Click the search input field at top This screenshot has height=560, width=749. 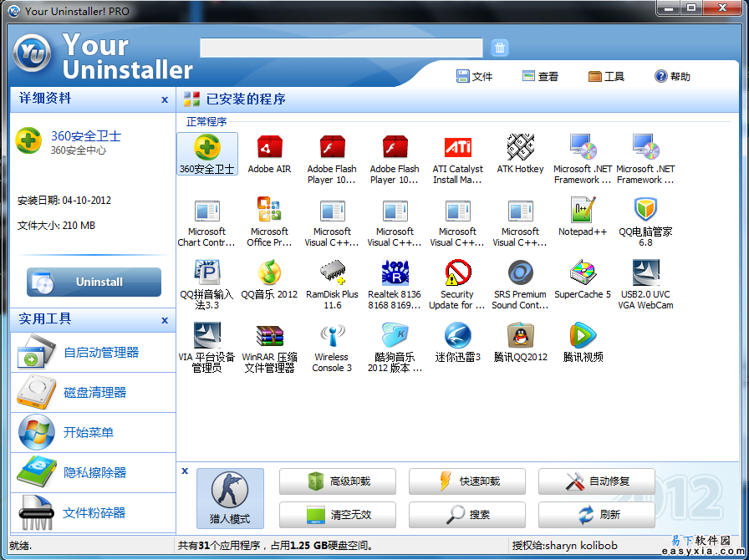[x=341, y=48]
